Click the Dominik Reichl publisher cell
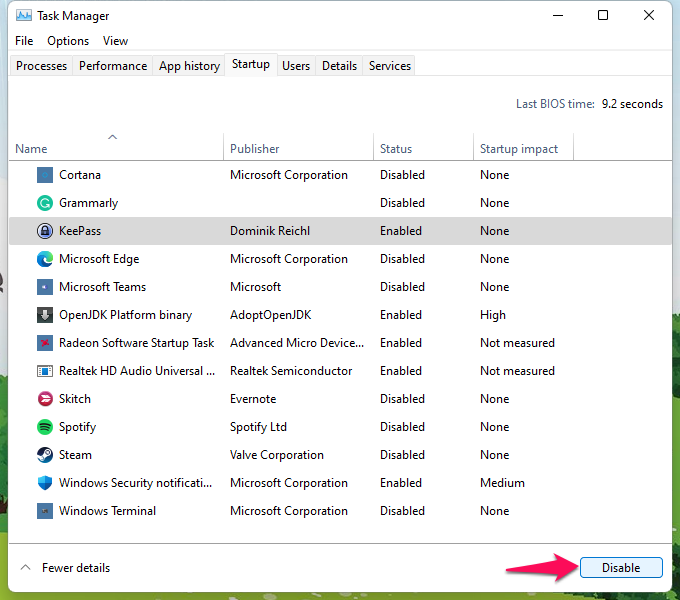680x600 pixels. coord(270,231)
